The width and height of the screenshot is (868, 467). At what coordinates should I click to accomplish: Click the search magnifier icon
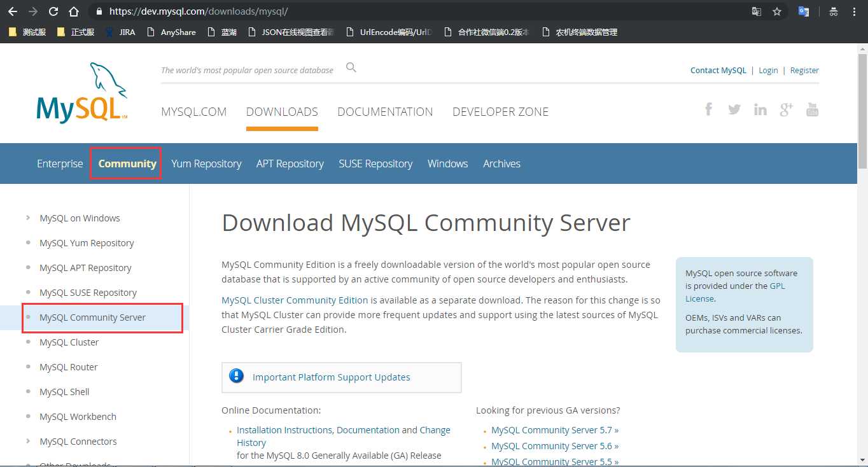[351, 67]
